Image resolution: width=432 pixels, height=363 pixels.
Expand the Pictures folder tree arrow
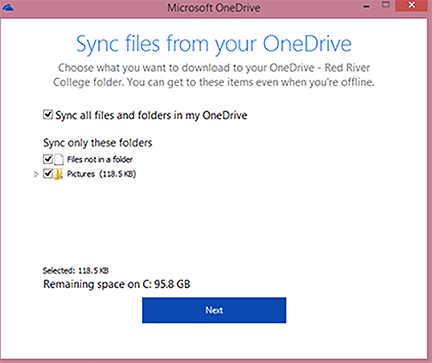36,174
